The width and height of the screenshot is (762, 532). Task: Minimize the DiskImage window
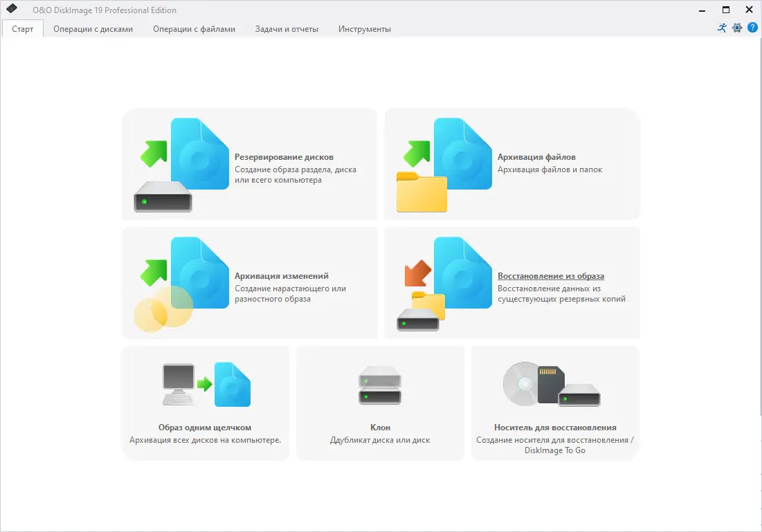tap(701, 10)
